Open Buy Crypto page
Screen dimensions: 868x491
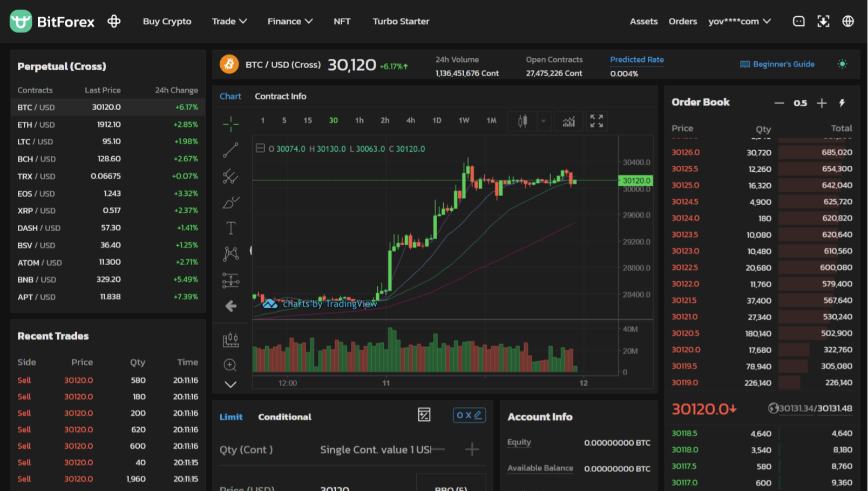pos(167,21)
